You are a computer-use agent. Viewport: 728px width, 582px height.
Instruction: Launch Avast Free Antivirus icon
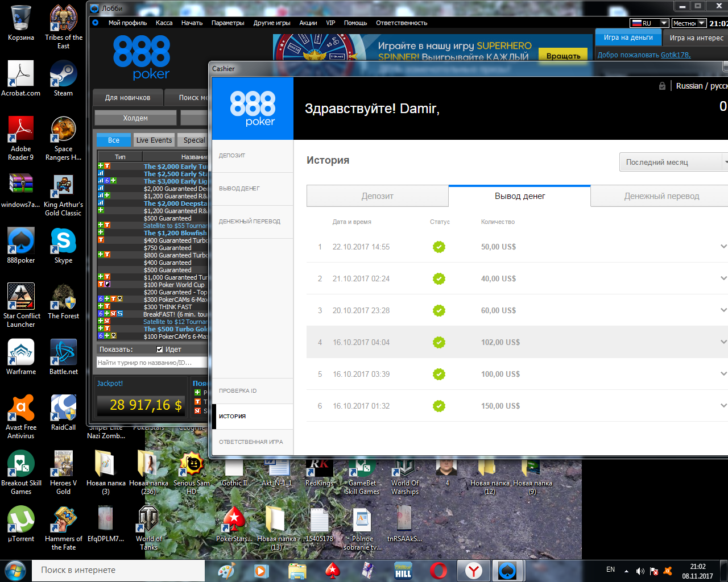pyautogui.click(x=21, y=417)
